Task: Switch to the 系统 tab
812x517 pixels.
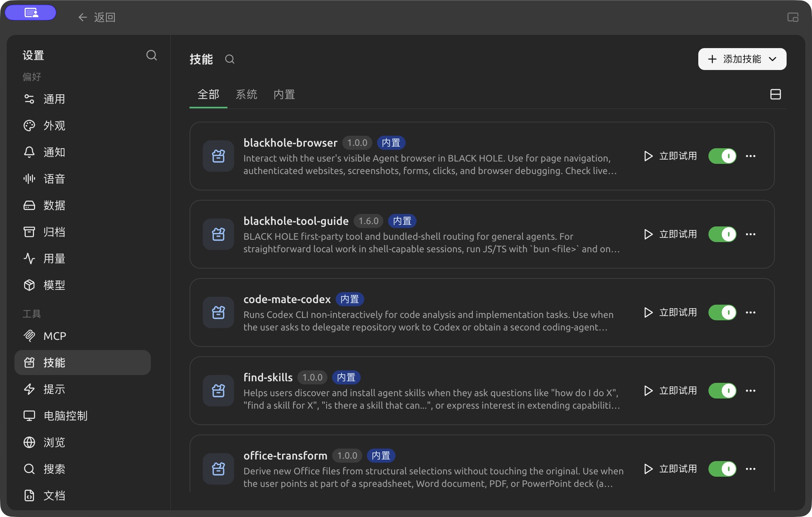Action: [246, 94]
